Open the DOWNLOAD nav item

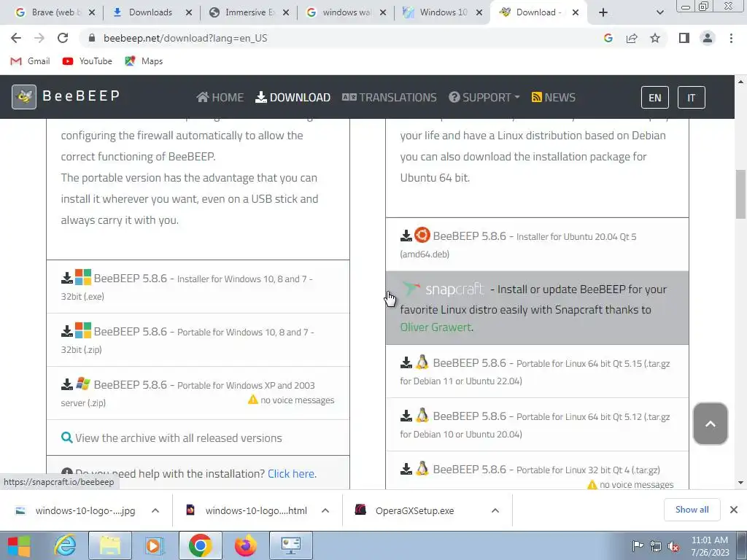click(x=293, y=97)
